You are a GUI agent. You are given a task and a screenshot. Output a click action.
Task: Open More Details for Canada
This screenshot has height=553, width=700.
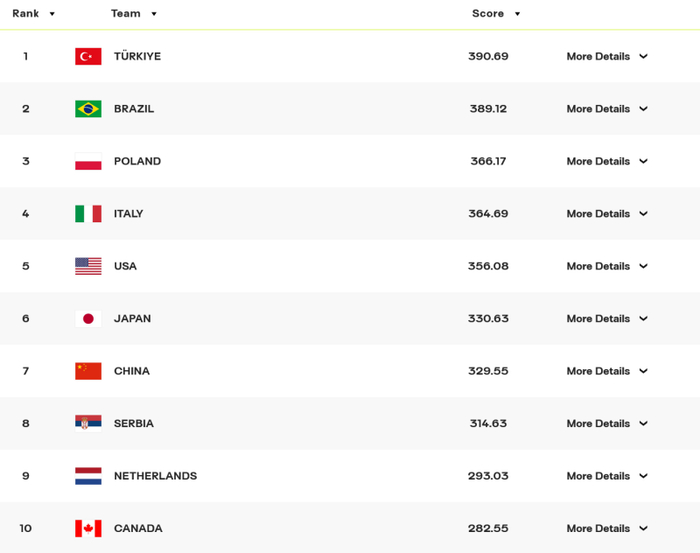[x=607, y=528]
